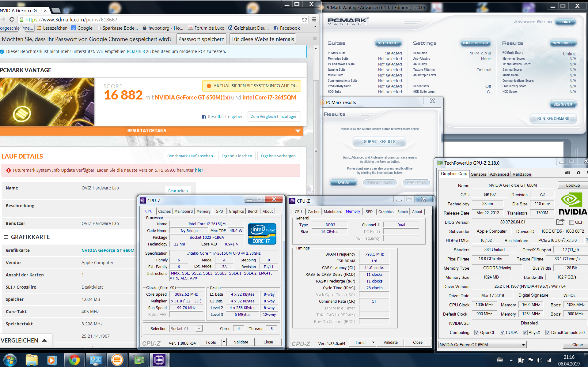
Task: Click Validate in the left CPU-Z window
Action: [241, 342]
